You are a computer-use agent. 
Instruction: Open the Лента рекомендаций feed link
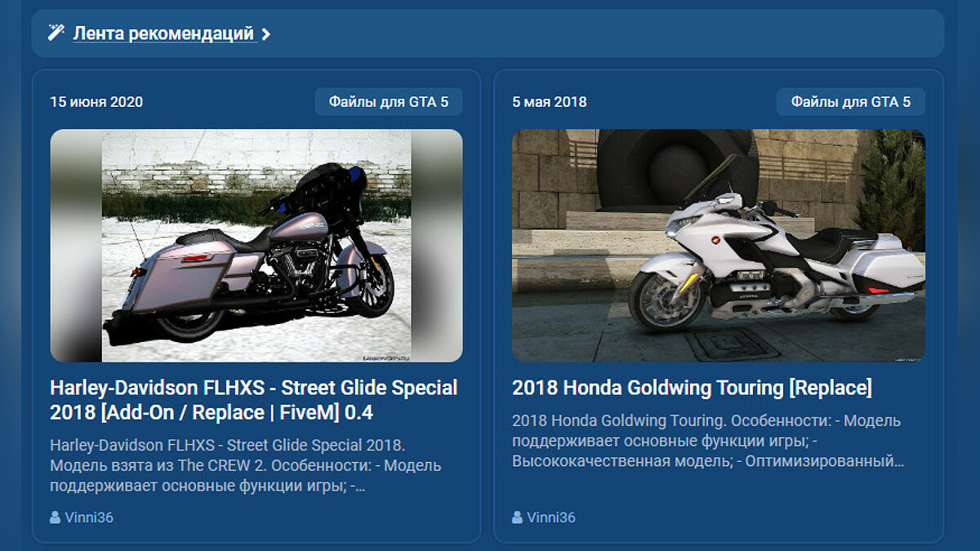click(x=163, y=33)
